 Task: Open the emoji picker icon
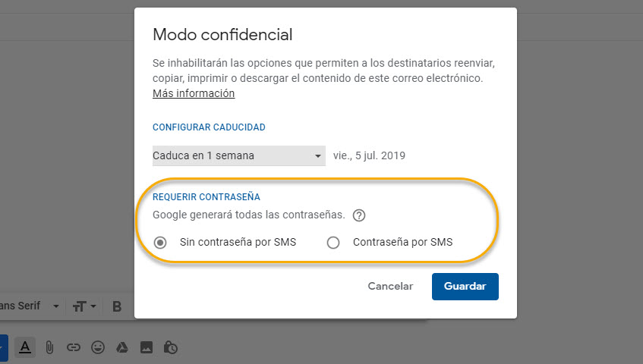(x=97, y=347)
